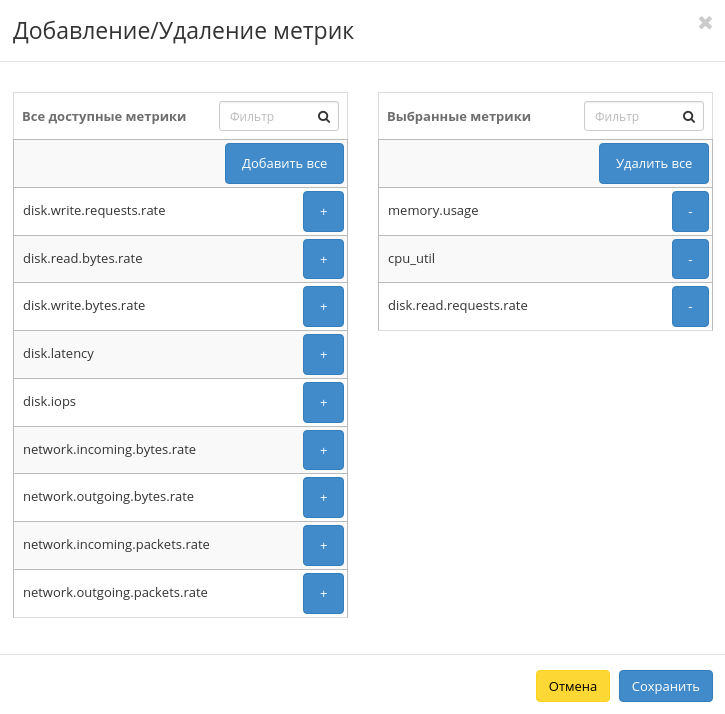The image size is (725, 714).
Task: Cancel with the 'Отмена' button
Action: click(x=572, y=686)
